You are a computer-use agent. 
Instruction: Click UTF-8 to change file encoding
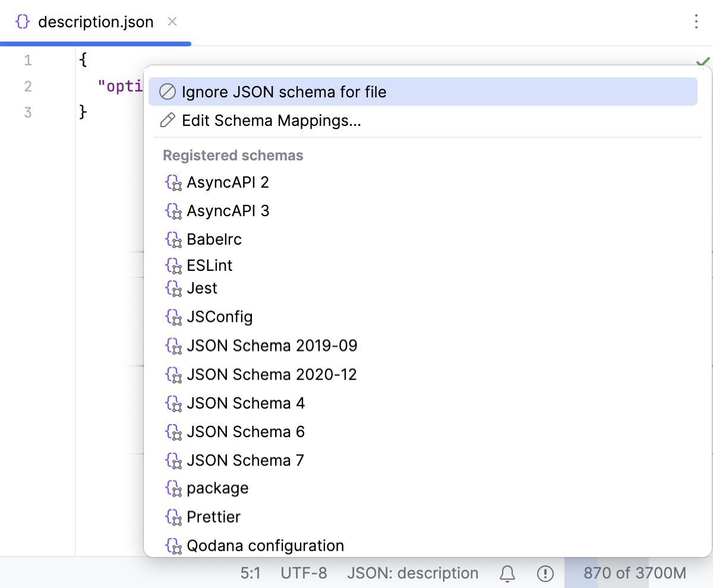pyautogui.click(x=304, y=573)
